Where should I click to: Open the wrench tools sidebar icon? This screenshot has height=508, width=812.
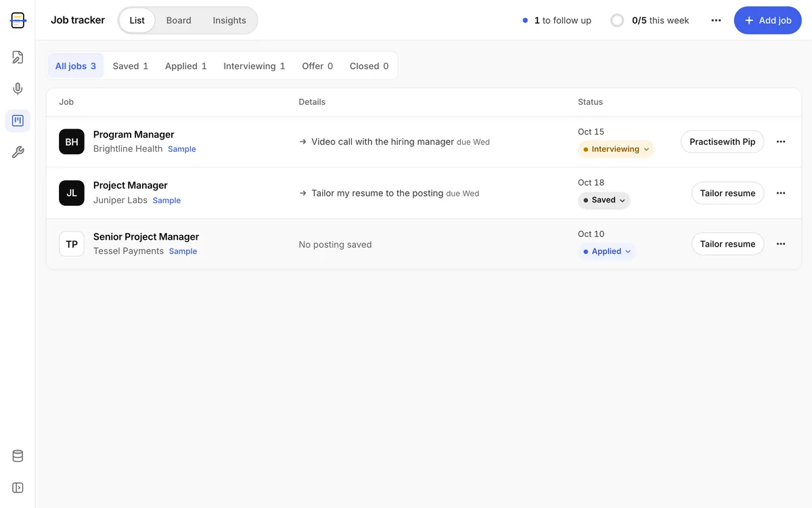tap(18, 152)
